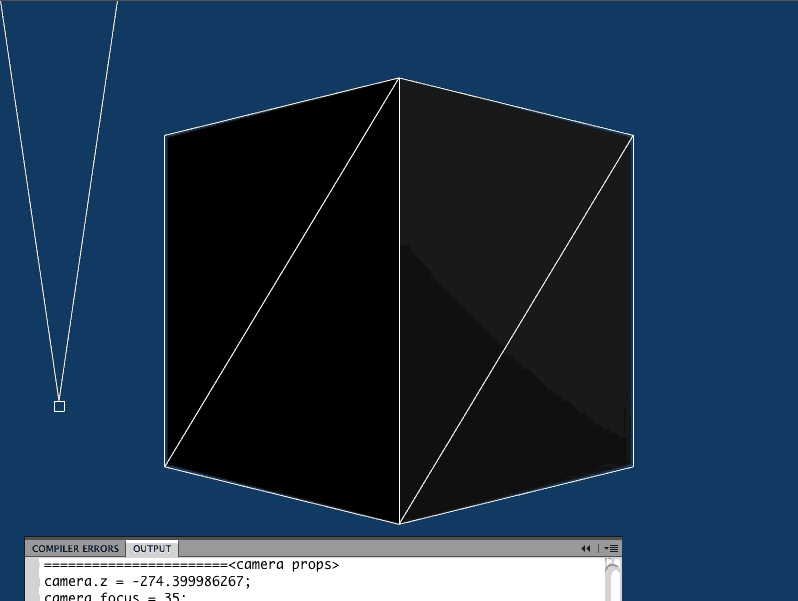Click the cube's top center vertex
The width and height of the screenshot is (798, 601).
point(400,78)
